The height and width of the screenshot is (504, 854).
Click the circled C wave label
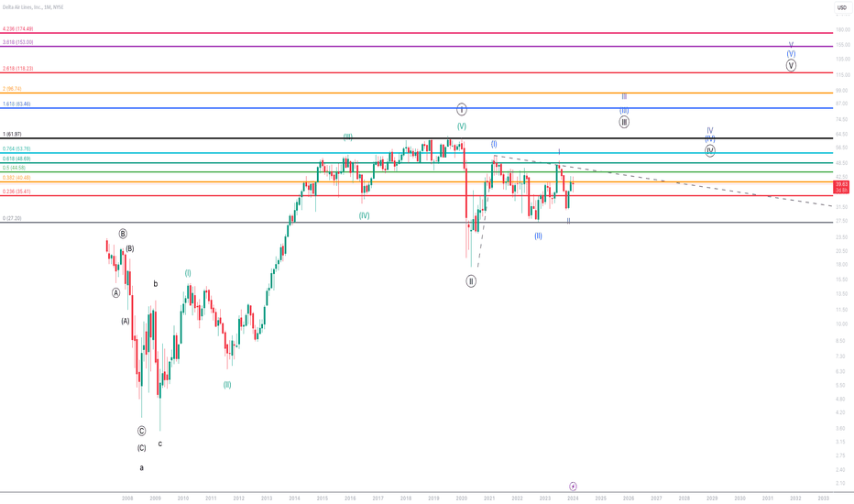pyautogui.click(x=142, y=431)
